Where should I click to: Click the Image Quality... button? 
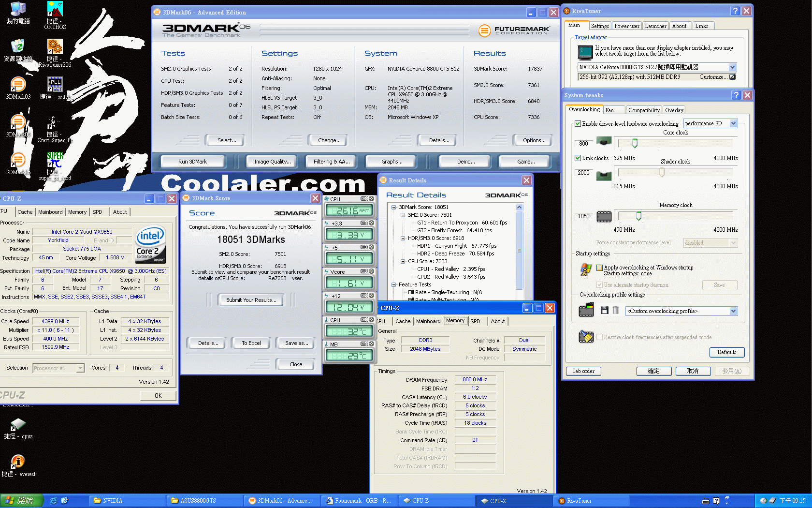273,162
